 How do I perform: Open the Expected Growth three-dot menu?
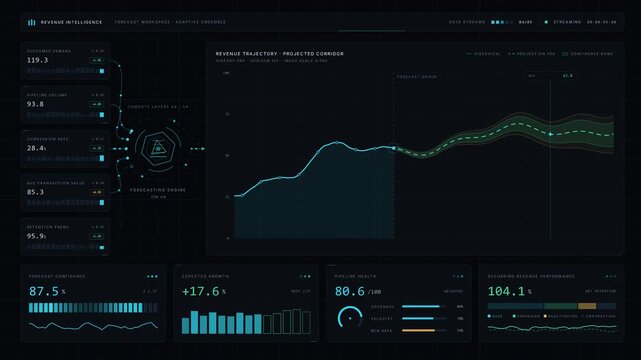(x=305, y=276)
